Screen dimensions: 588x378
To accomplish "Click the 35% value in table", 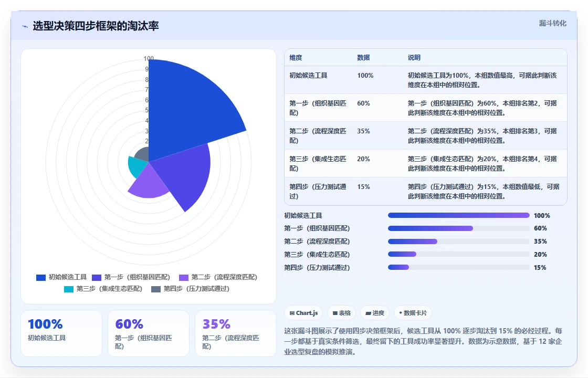I will tap(363, 131).
